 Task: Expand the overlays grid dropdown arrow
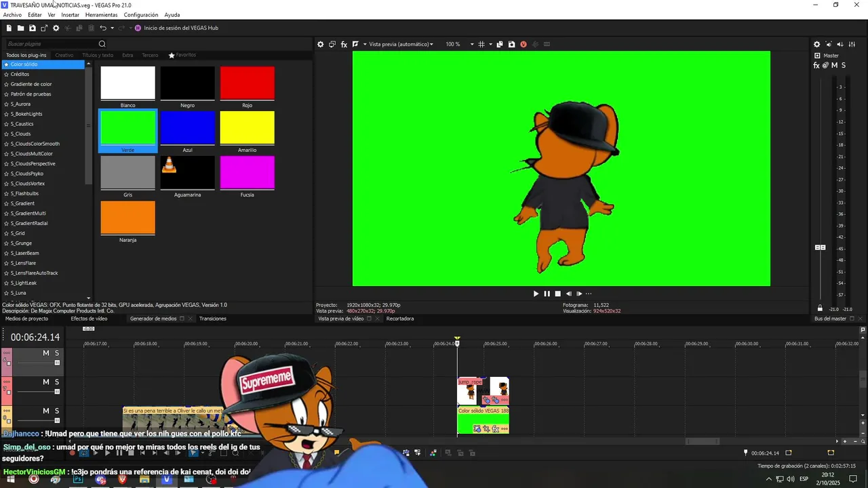click(x=490, y=44)
